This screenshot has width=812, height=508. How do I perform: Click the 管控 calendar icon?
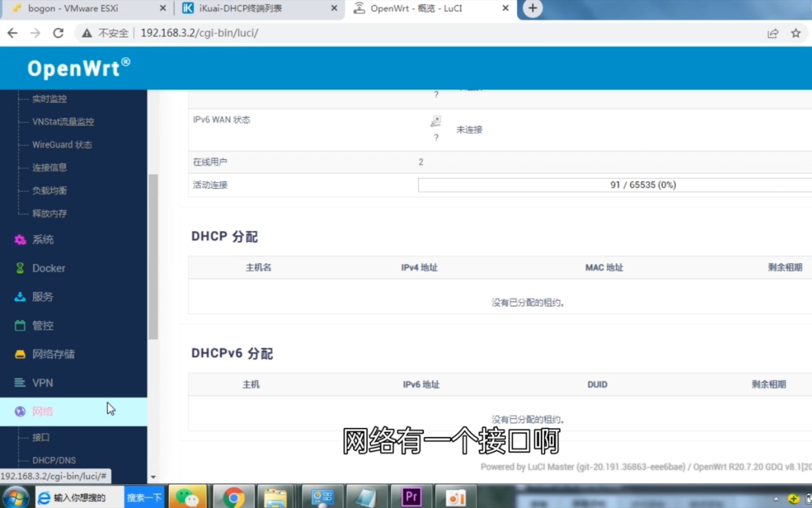pos(20,325)
